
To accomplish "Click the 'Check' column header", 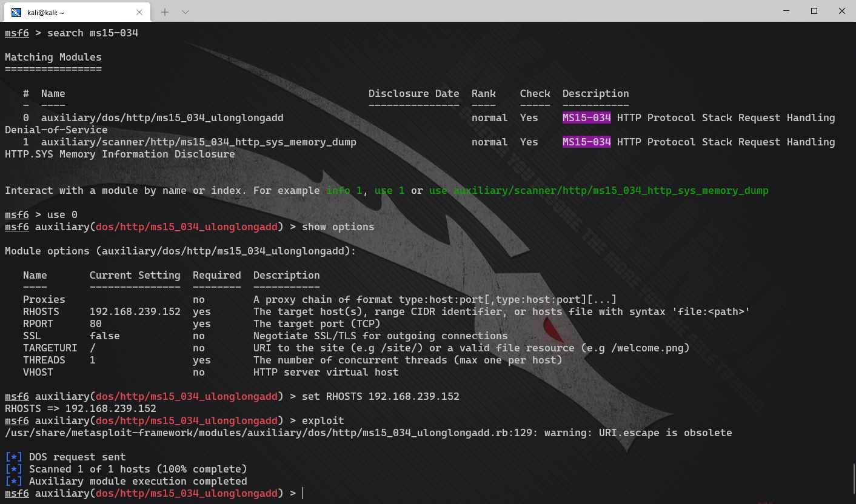I will point(535,93).
